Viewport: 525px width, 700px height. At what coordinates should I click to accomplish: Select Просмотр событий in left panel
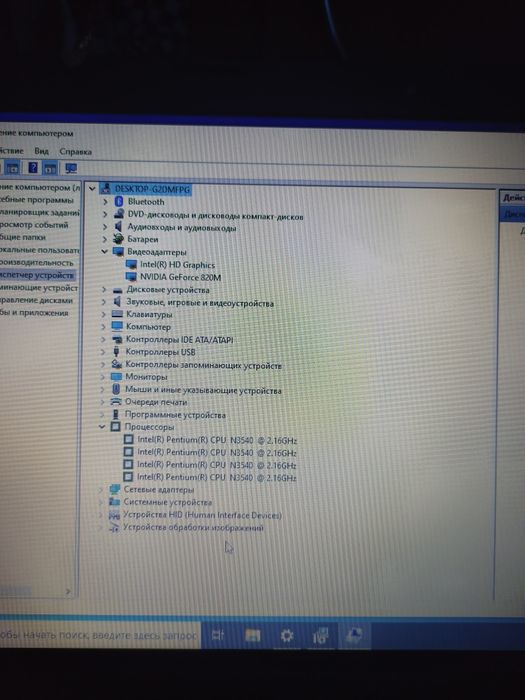point(34,225)
